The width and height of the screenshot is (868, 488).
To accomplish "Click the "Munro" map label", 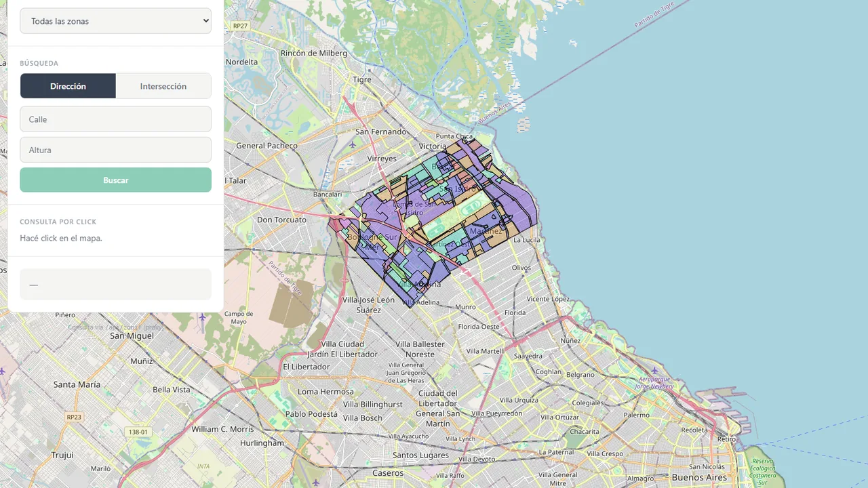I will coord(466,307).
